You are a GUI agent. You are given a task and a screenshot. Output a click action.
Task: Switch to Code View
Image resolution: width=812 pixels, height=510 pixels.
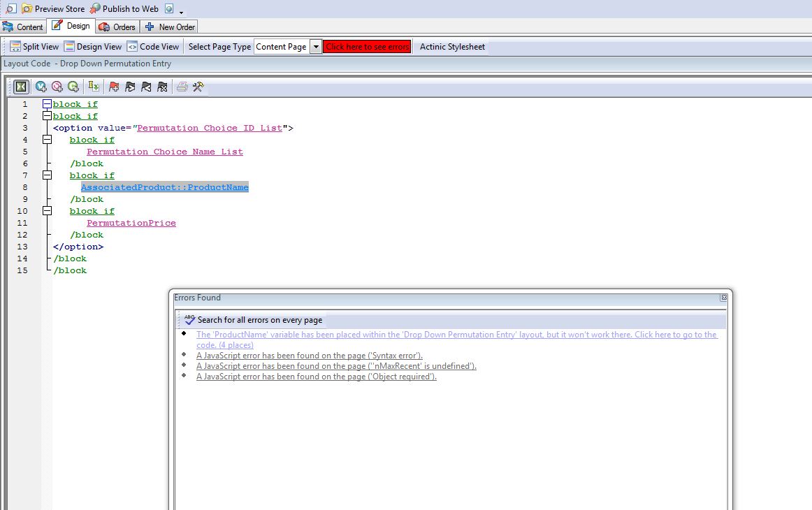pos(153,47)
